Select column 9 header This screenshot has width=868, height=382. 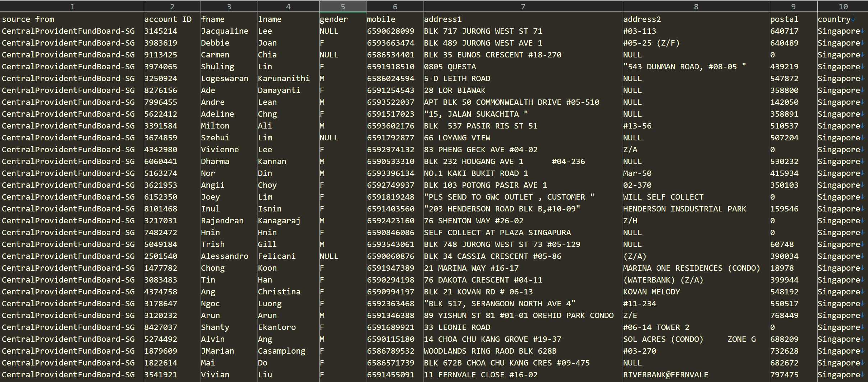793,6
